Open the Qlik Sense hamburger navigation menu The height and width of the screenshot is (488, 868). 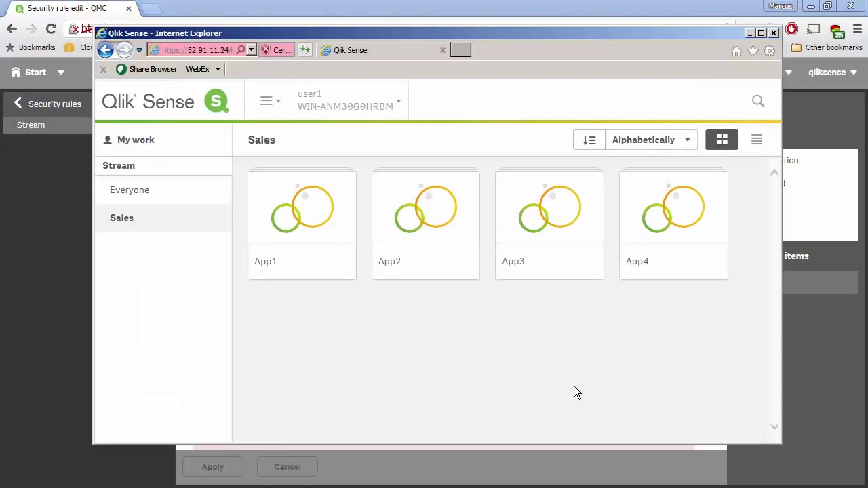(x=270, y=101)
